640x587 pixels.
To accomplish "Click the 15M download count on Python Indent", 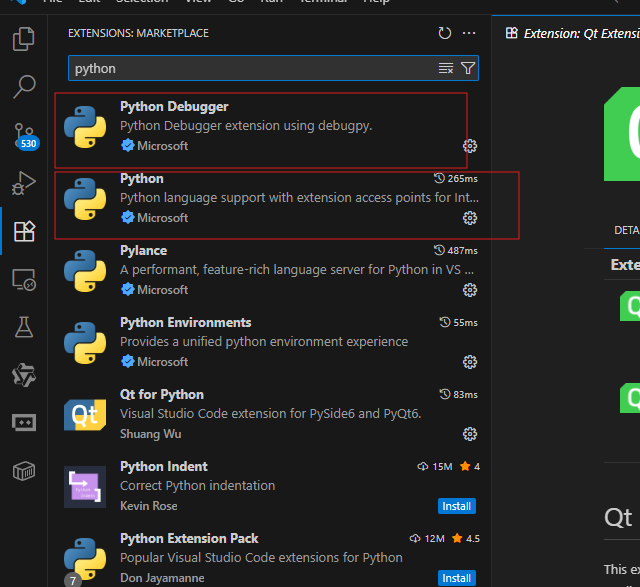I will [435, 467].
